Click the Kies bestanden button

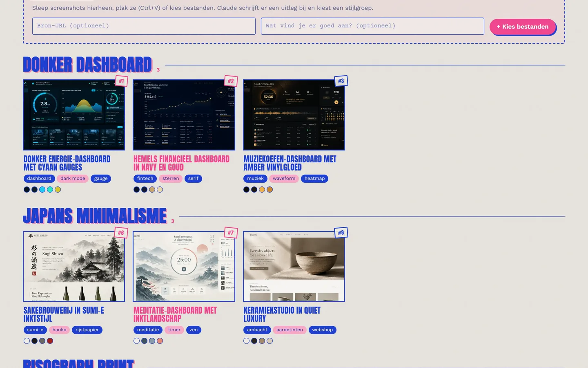[x=523, y=27]
